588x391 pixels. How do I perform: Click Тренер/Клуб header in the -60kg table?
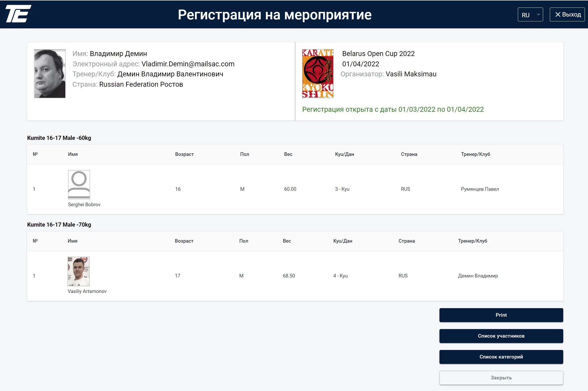476,154
